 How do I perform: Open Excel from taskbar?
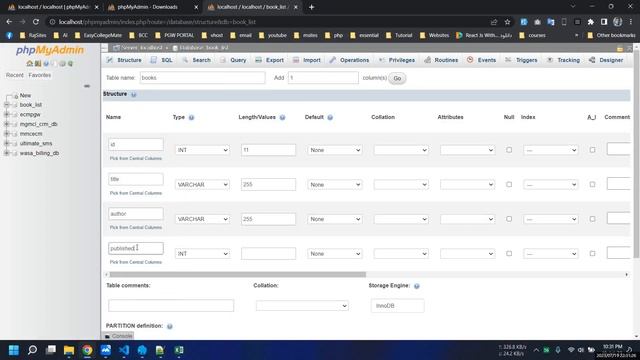(x=179, y=350)
